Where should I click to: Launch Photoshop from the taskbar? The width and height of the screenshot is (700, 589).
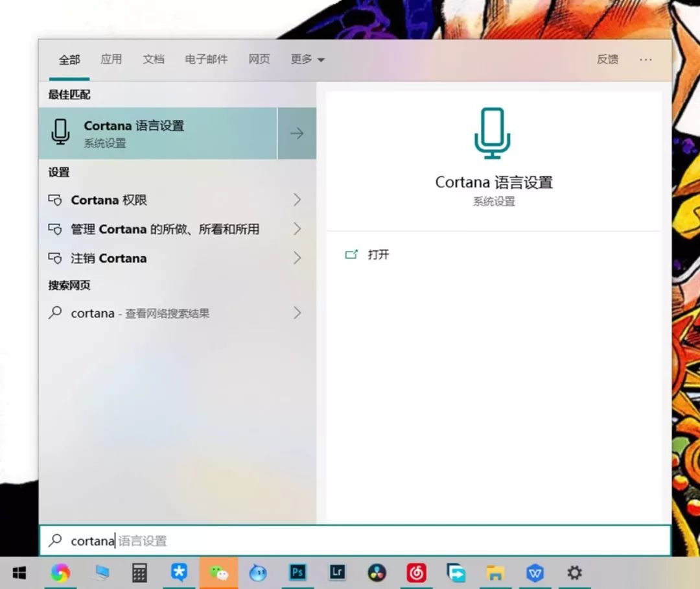[x=297, y=573]
